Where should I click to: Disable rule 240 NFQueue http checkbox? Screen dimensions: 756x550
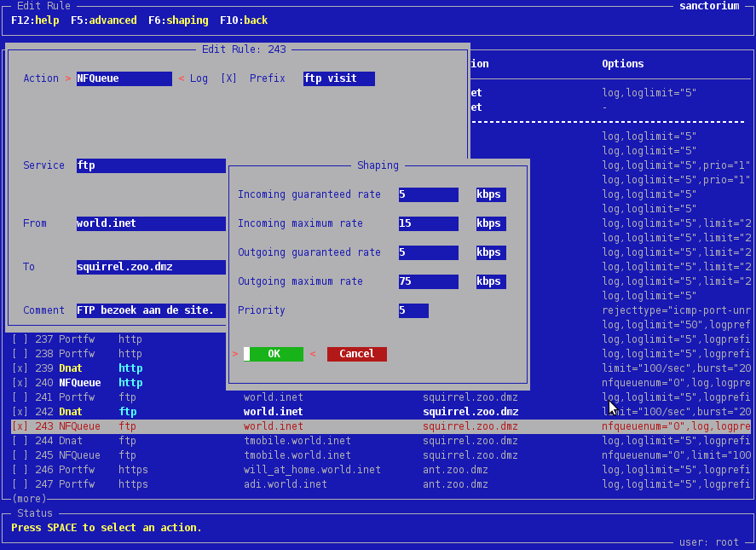(20, 383)
